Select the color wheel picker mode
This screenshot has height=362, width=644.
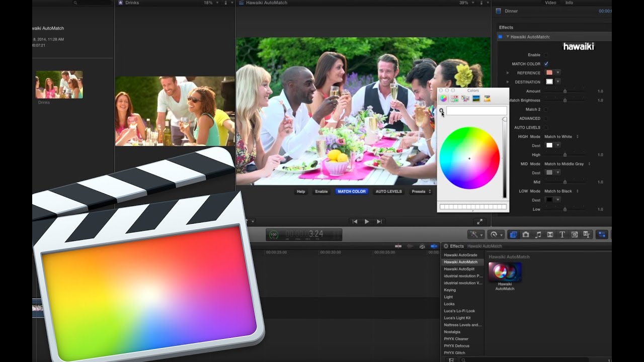click(443, 99)
